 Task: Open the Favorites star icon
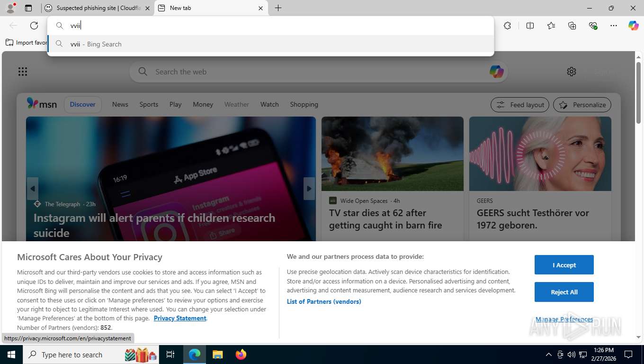pyautogui.click(x=551, y=26)
